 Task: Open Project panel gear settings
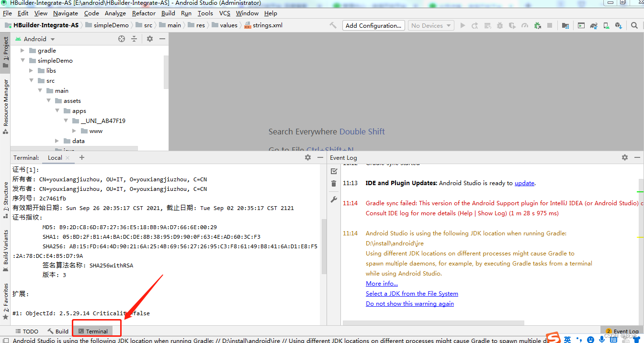(x=150, y=39)
